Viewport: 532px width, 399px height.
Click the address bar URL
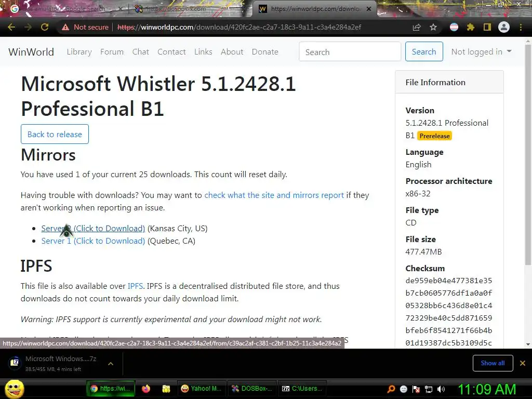click(239, 27)
